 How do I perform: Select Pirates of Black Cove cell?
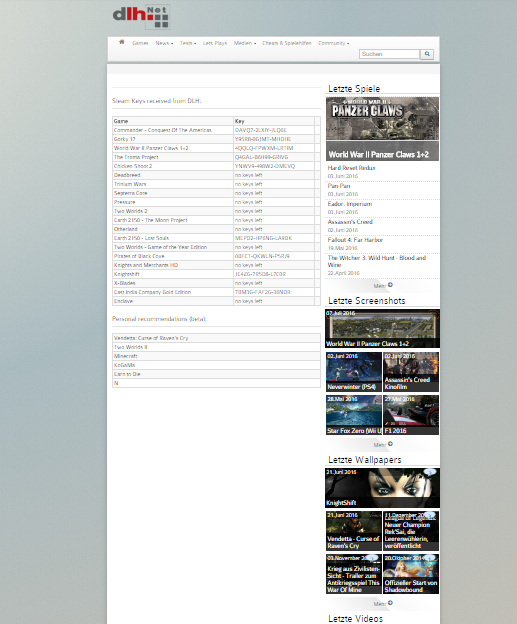point(173,256)
